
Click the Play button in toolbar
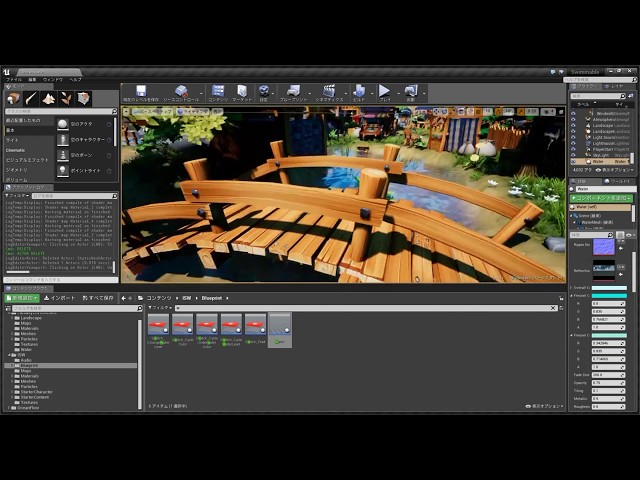tap(384, 91)
